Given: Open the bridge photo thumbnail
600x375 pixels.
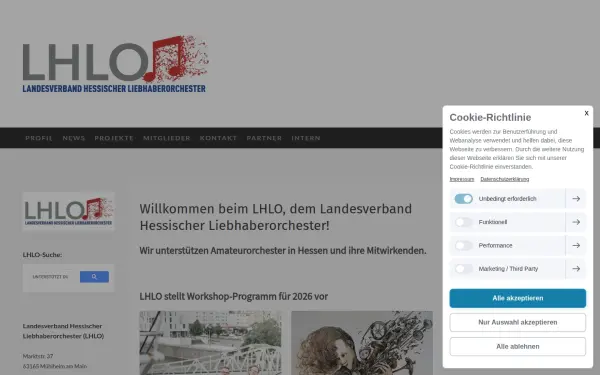Looking at the screenshot, I should (x=210, y=343).
